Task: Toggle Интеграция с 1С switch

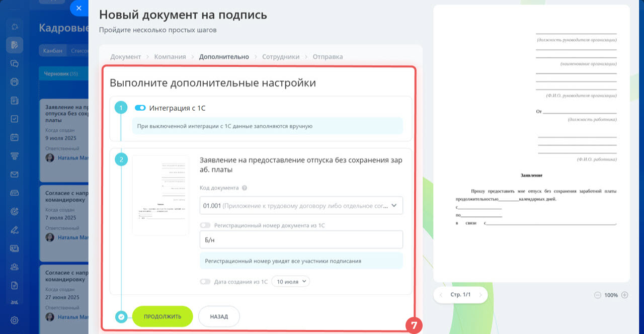Action: coord(140,108)
